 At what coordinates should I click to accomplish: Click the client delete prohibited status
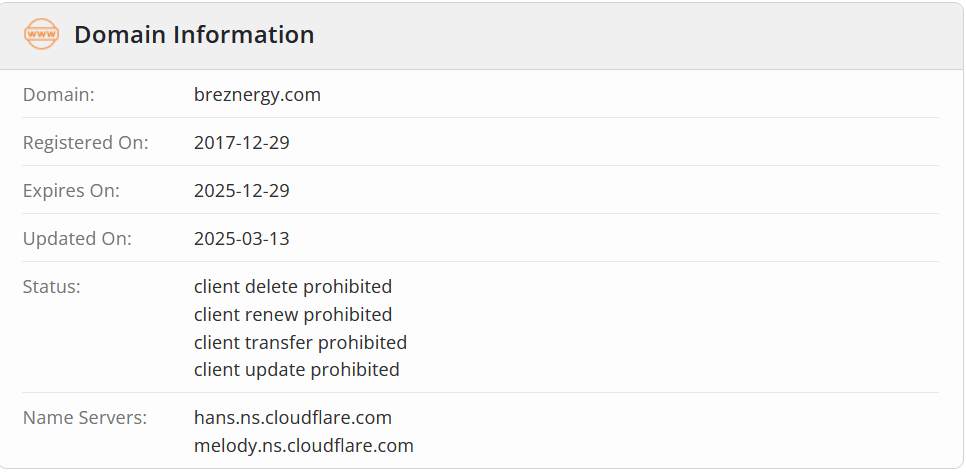point(293,287)
